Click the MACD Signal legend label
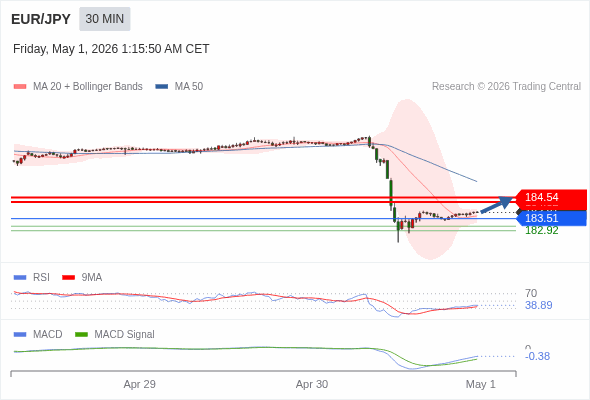This screenshot has width=590, height=400. click(124, 334)
